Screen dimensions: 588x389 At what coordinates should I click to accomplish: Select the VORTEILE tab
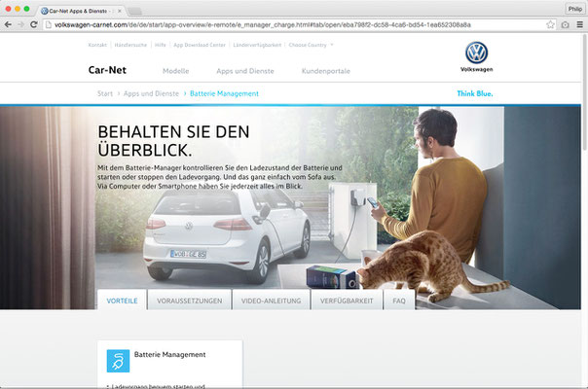tap(122, 301)
